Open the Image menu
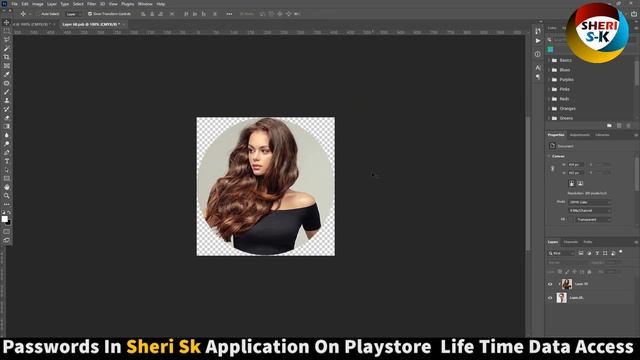The height and width of the screenshot is (360, 640). click(38, 4)
